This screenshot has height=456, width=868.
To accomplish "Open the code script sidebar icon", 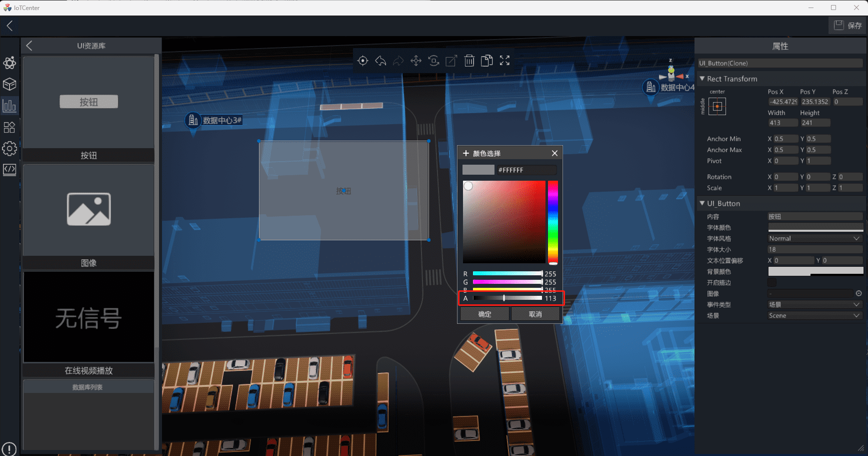I will tap(9, 170).
